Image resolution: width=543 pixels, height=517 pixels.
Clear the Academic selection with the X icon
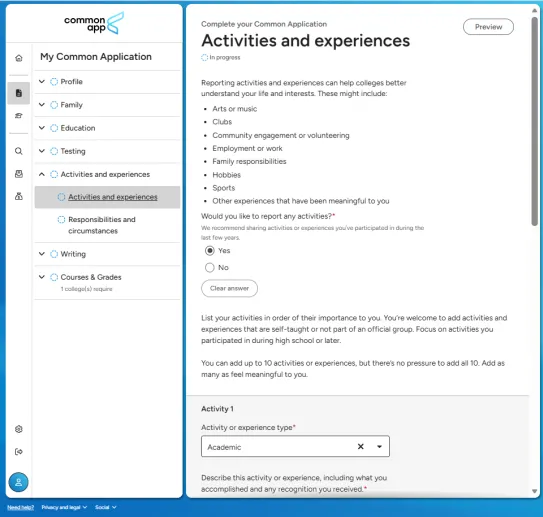360,447
